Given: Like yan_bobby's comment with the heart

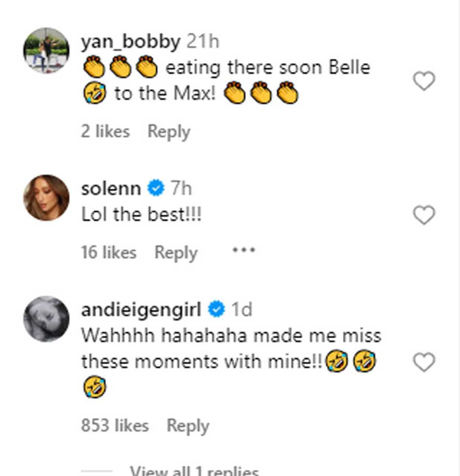Looking at the screenshot, I should coord(423,81).
